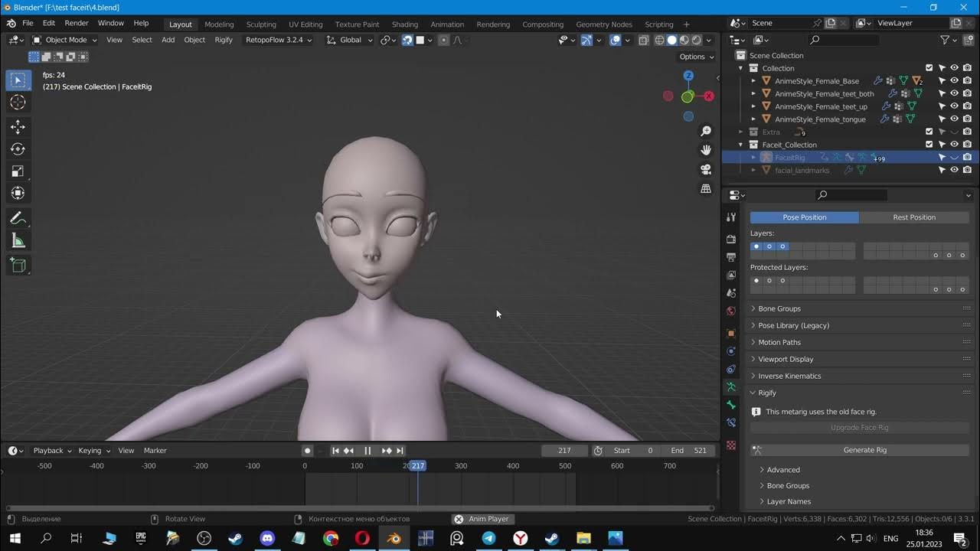Image resolution: width=980 pixels, height=551 pixels.
Task: Toggle selectability arrow for AnimeStyle_Female_teet_up
Action: pos(942,106)
